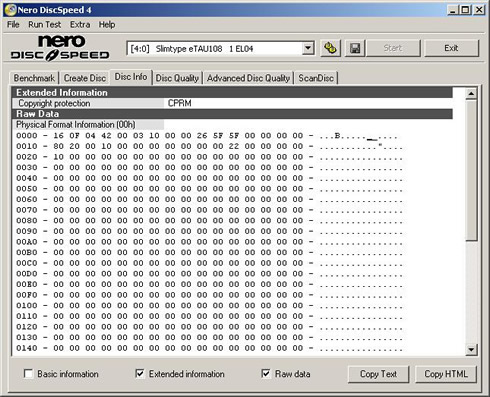Click the drive refresh icon button
This screenshot has height=397, width=490.
(x=330, y=48)
